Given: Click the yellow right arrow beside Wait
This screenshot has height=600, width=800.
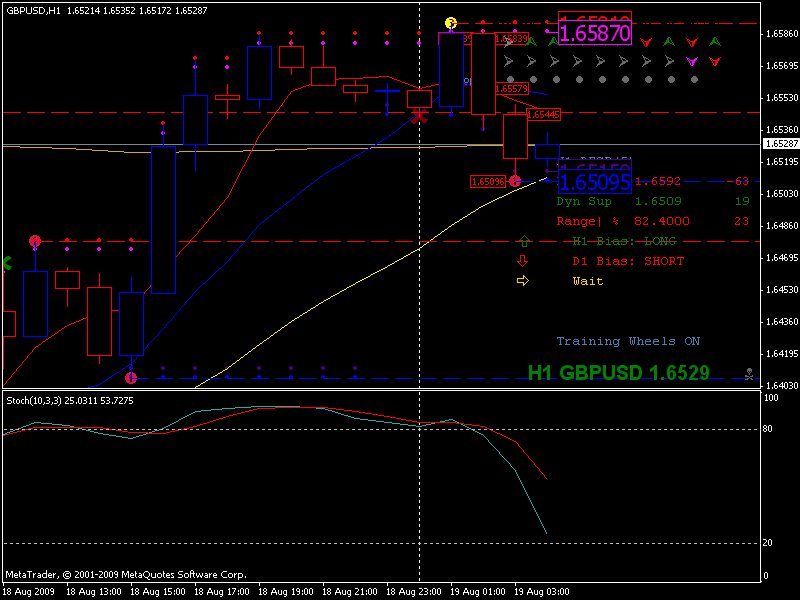Looking at the screenshot, I should point(523,281).
